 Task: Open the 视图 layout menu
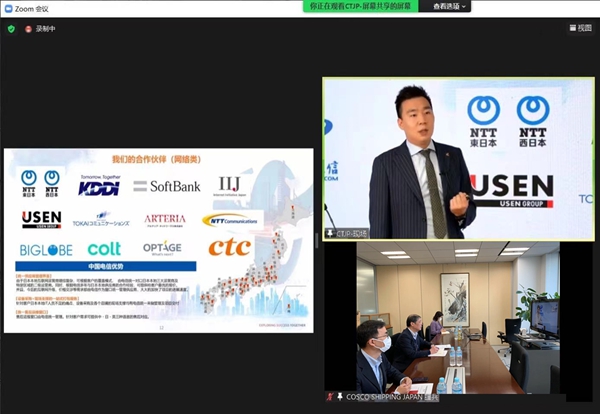tap(579, 28)
